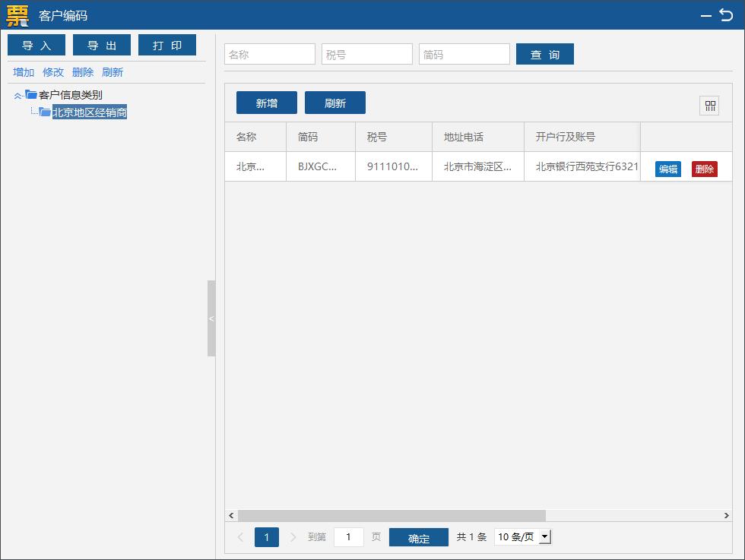点击刷新按钮刷新列表
The image size is (745, 560).
coord(334,103)
